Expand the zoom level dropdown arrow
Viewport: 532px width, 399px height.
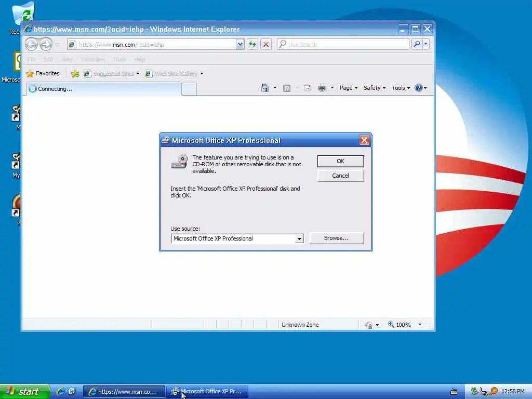420,325
